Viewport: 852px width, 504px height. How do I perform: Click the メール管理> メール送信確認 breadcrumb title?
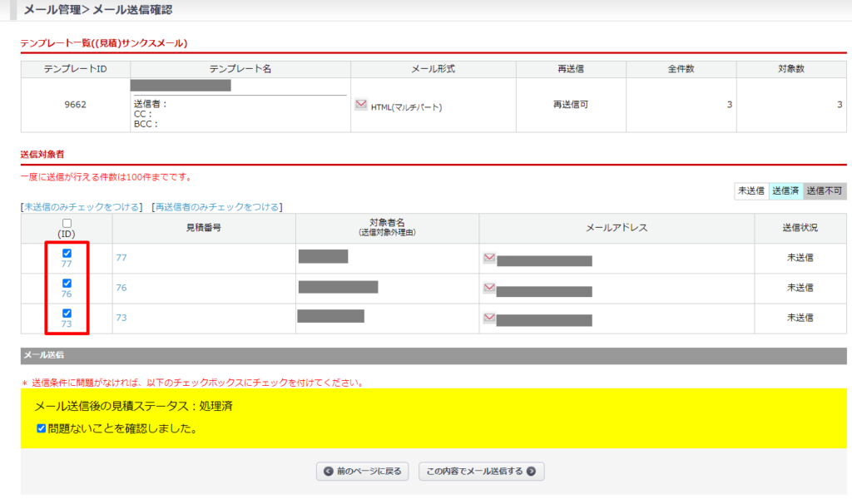98,10
